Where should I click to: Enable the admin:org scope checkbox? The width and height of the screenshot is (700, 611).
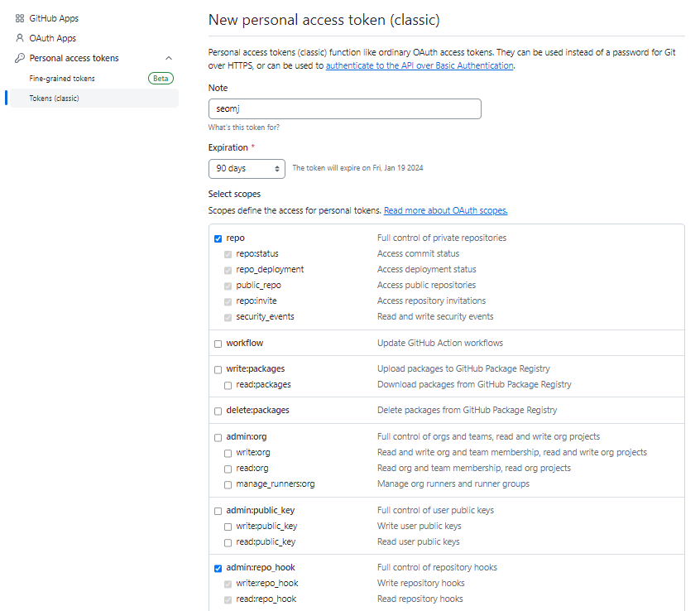[x=218, y=437]
